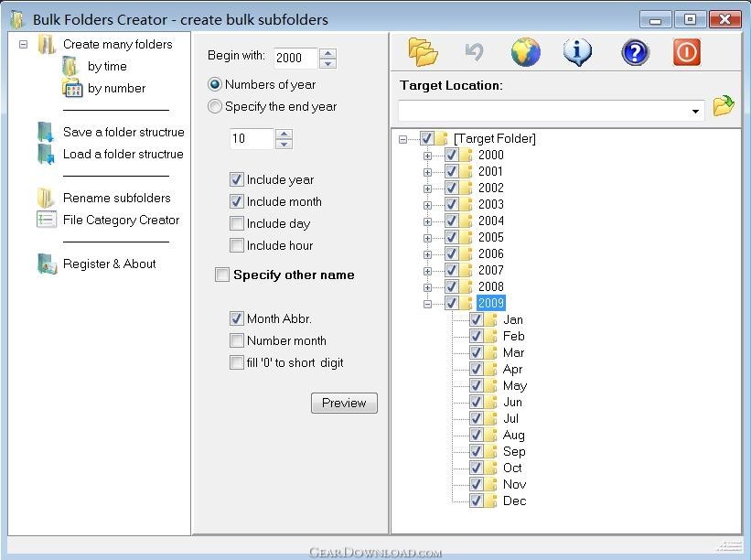Increase the number of years value

(284, 134)
